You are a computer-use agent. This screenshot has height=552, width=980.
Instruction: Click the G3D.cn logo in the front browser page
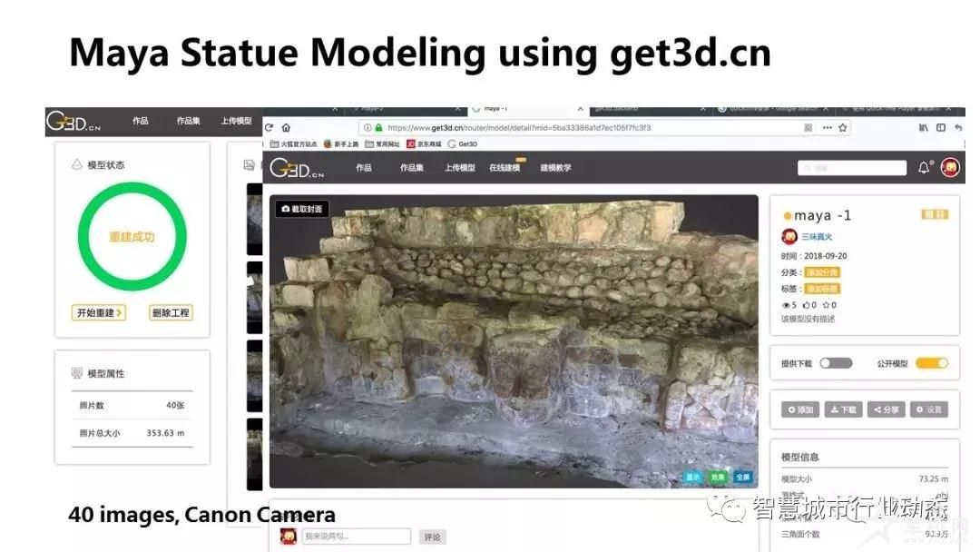(x=297, y=168)
